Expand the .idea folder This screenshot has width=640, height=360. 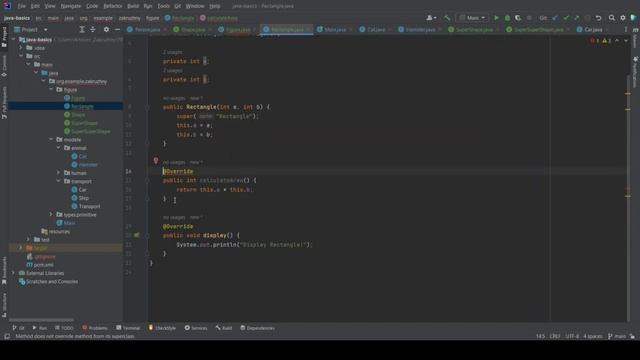(x=21, y=48)
